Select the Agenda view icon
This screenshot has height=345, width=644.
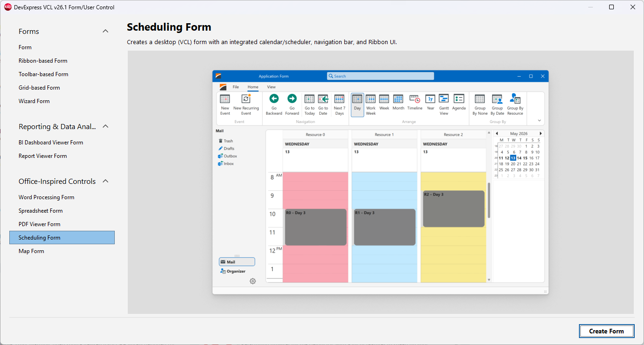click(x=459, y=99)
